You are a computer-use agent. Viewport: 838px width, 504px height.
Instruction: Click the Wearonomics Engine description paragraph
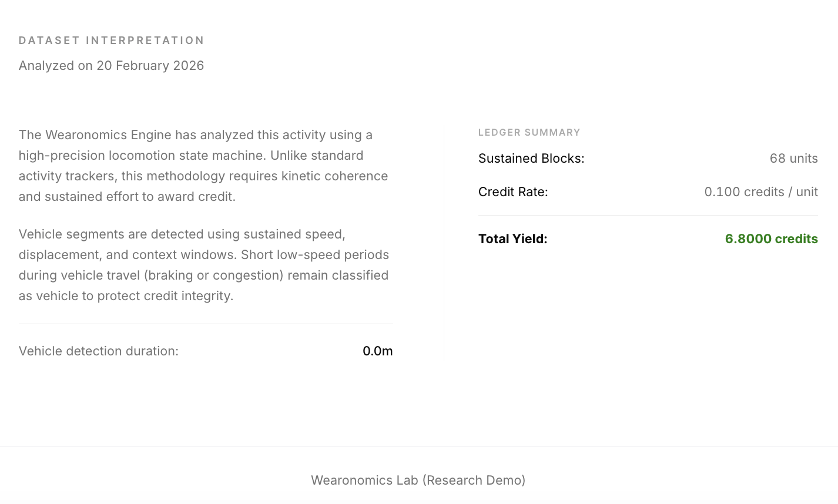(203, 166)
